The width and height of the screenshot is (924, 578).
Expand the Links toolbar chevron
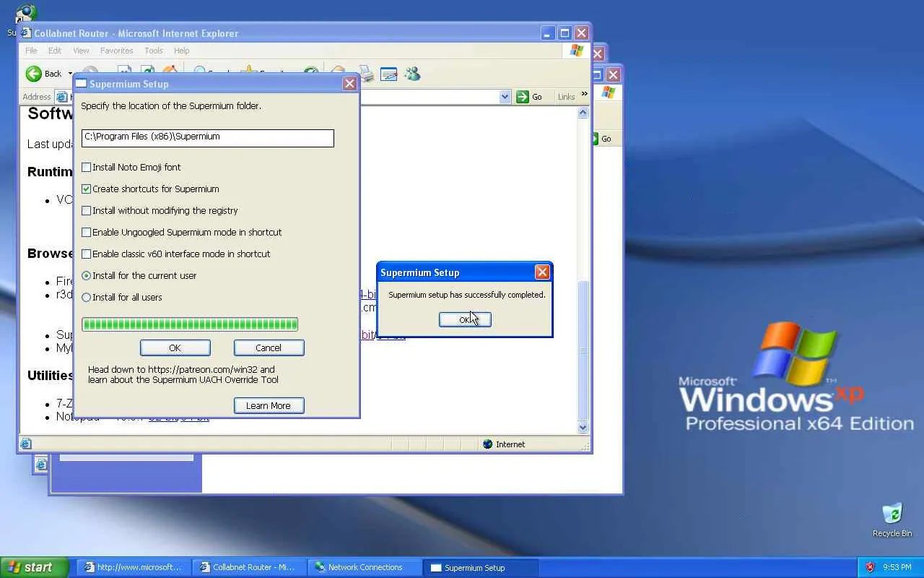pos(584,94)
